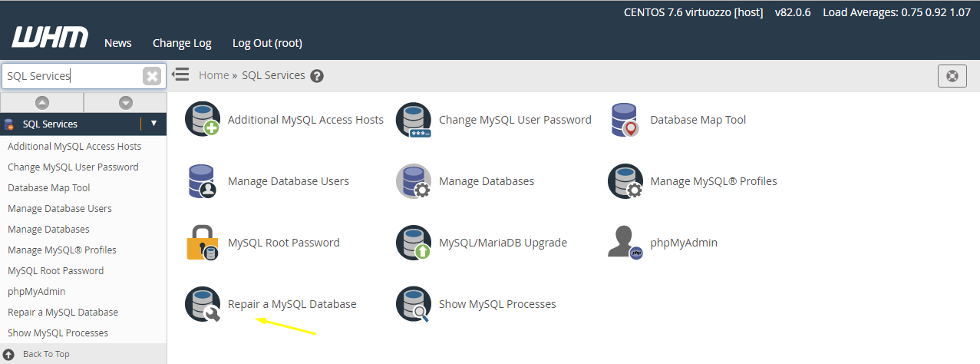Click the Load Averages text

pyautogui.click(x=897, y=12)
